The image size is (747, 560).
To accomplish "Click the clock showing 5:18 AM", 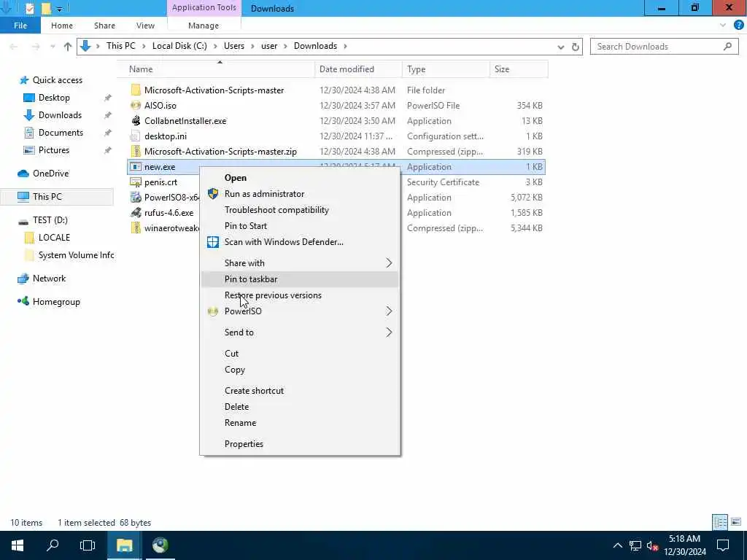I will click(684, 539).
